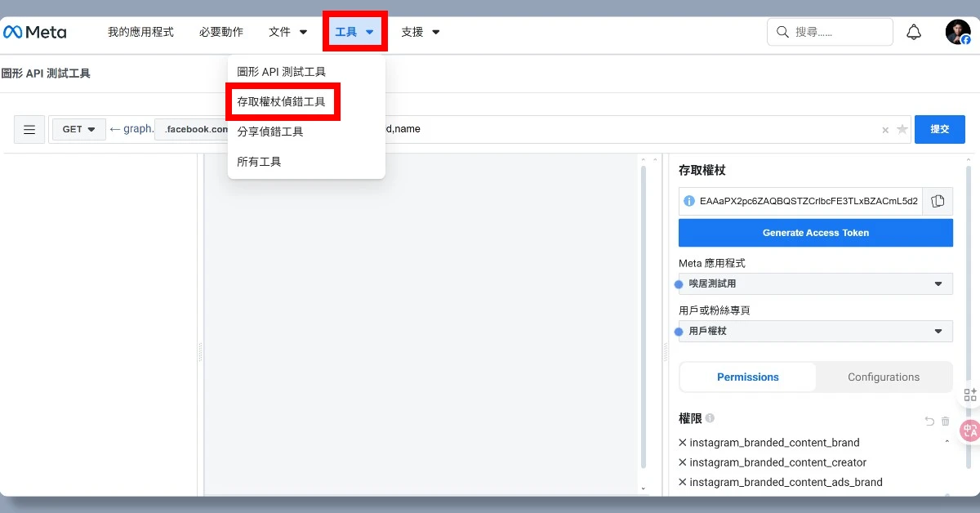Click the response panel vertical scrollbar
The height and width of the screenshot is (513, 980).
tap(644, 319)
